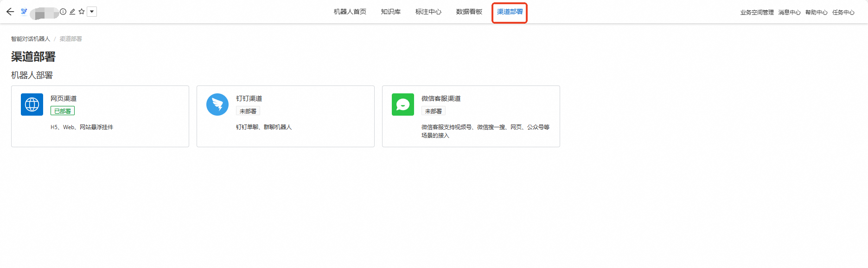Image resolution: width=868 pixels, height=268 pixels.
Task: Click the 已部署 status tag
Action: [x=63, y=111]
